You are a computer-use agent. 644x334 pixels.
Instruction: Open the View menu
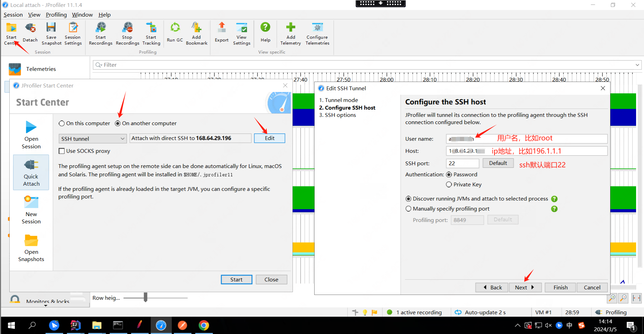[x=34, y=15]
